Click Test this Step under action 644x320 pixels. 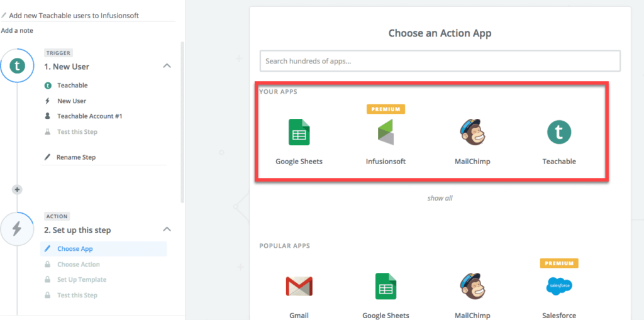[x=77, y=295]
